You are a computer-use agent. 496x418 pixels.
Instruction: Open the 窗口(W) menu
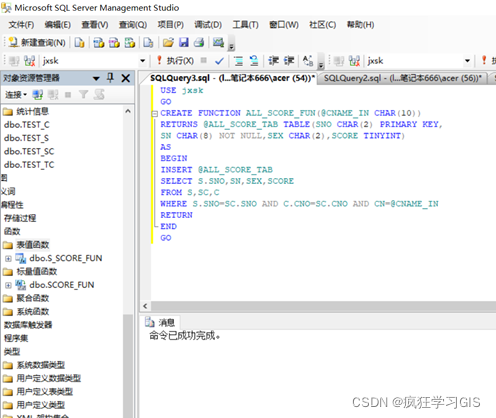pos(284,25)
